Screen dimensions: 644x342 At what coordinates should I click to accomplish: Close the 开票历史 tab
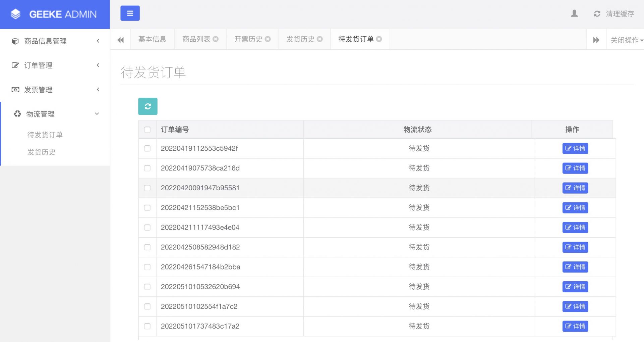(x=268, y=39)
